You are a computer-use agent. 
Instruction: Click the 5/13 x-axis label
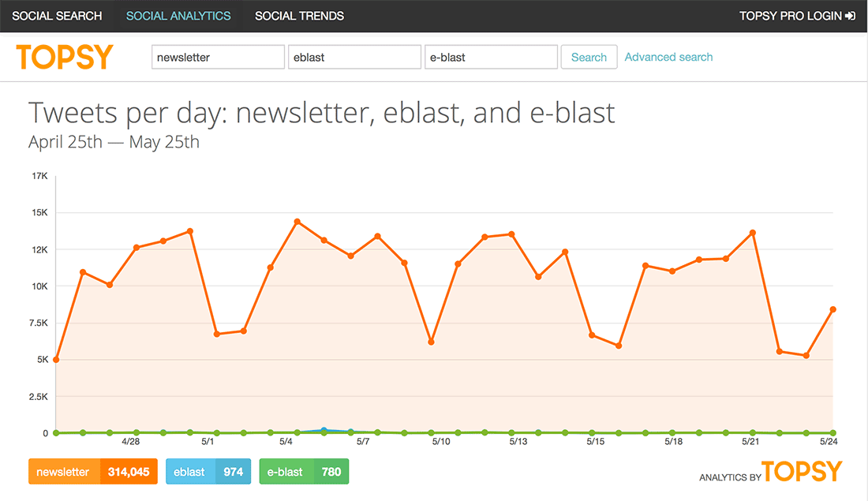tap(518, 442)
